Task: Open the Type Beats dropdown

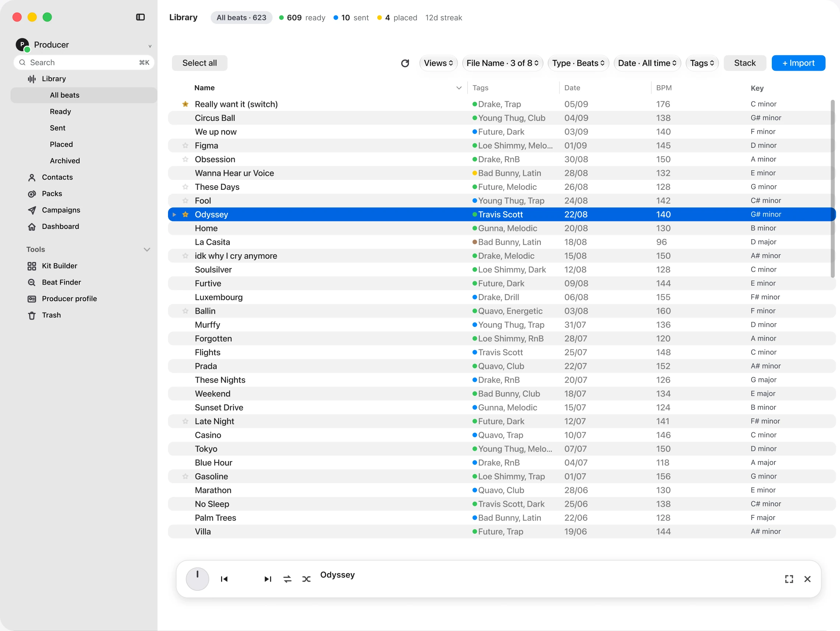Action: [578, 63]
